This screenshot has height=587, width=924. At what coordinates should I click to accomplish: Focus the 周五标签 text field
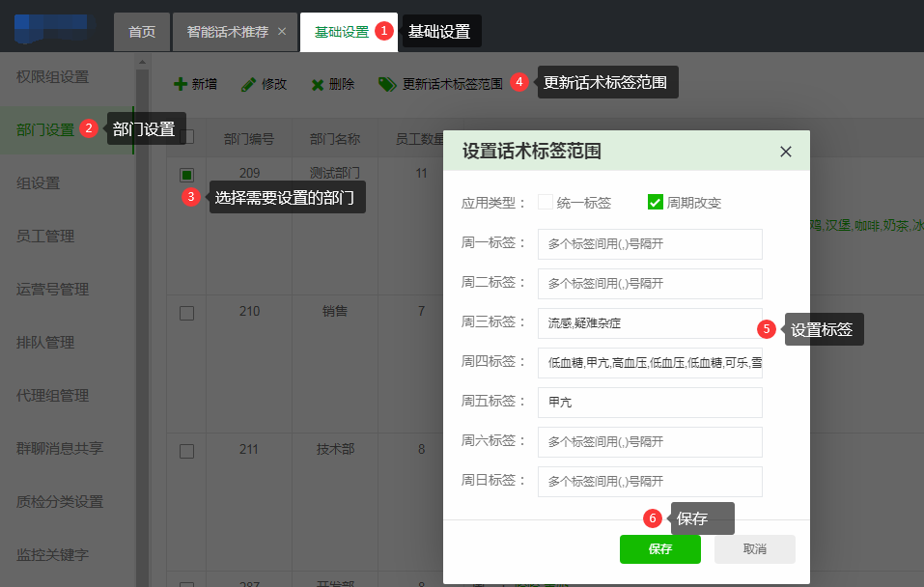click(650, 403)
